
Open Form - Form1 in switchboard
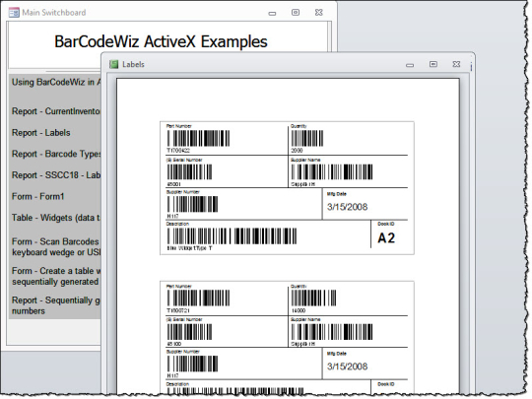coord(38,196)
